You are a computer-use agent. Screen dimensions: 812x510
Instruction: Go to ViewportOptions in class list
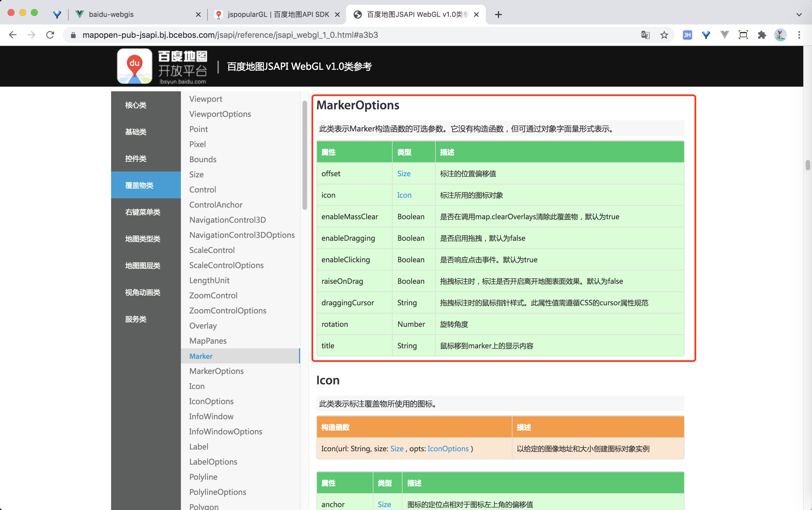220,114
